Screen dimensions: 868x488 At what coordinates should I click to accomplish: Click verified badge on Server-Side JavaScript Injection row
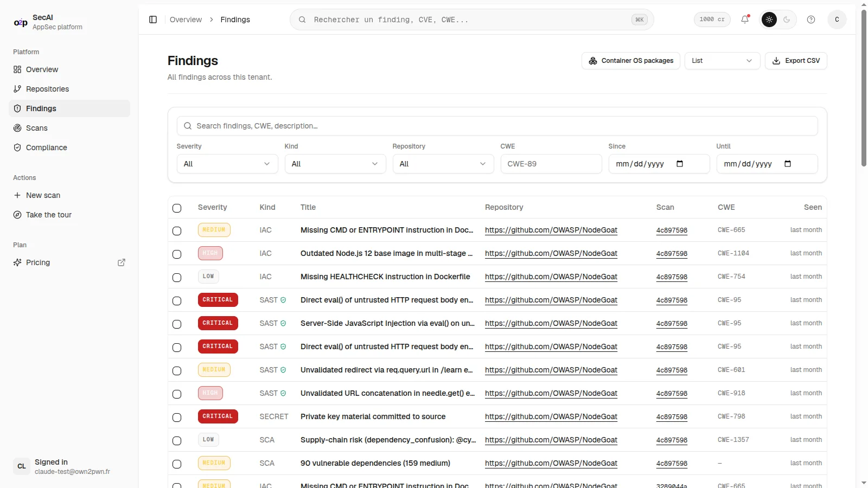click(x=283, y=323)
